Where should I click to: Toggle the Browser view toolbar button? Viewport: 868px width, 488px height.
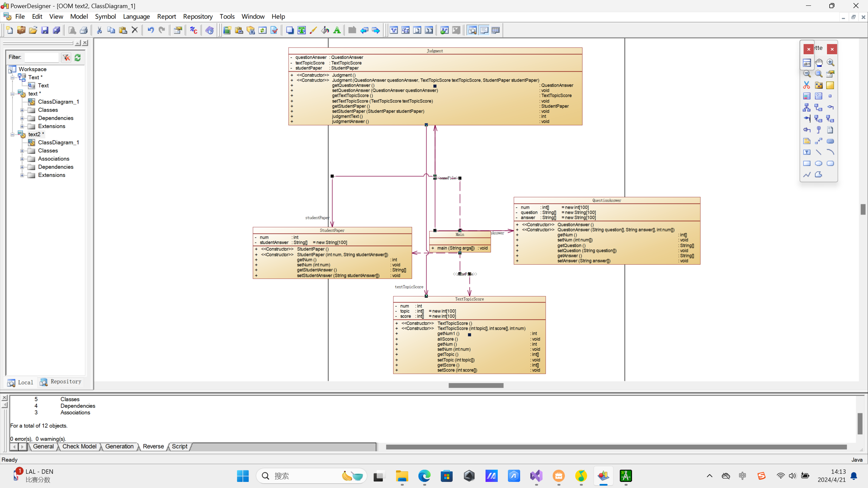pos(472,30)
